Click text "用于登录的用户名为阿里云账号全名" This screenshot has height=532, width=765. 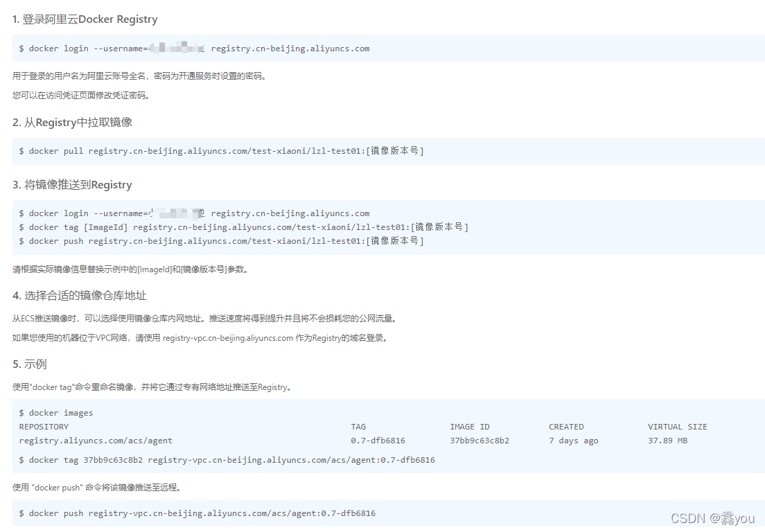coord(79,76)
